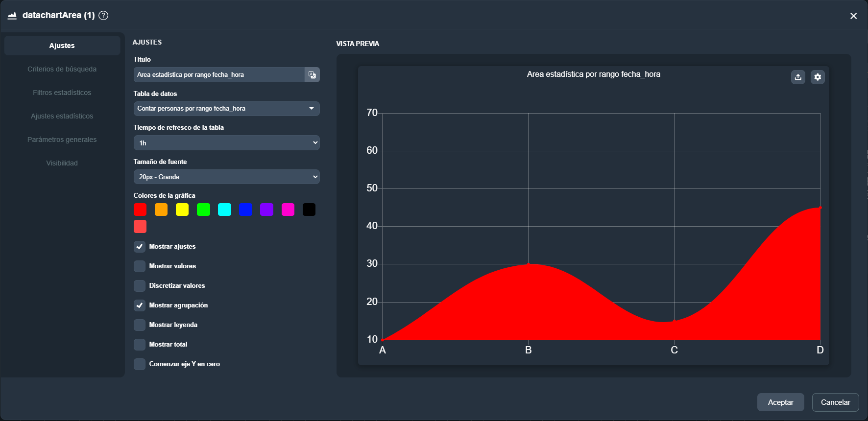Click the Aceptar button
The image size is (868, 421).
(x=780, y=402)
